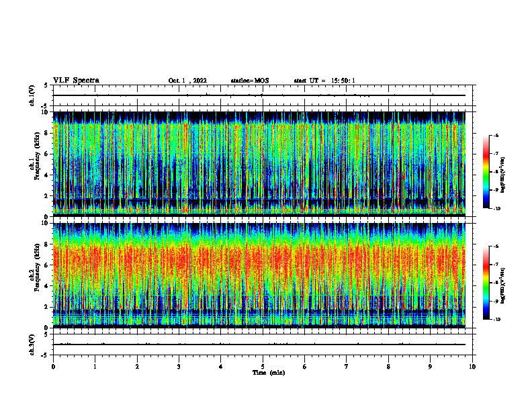This screenshot has width=532, height=411.
Task: Click the ch.1 colorbar "log(PSD)(V²/Hz)" label
Action: tap(503, 175)
